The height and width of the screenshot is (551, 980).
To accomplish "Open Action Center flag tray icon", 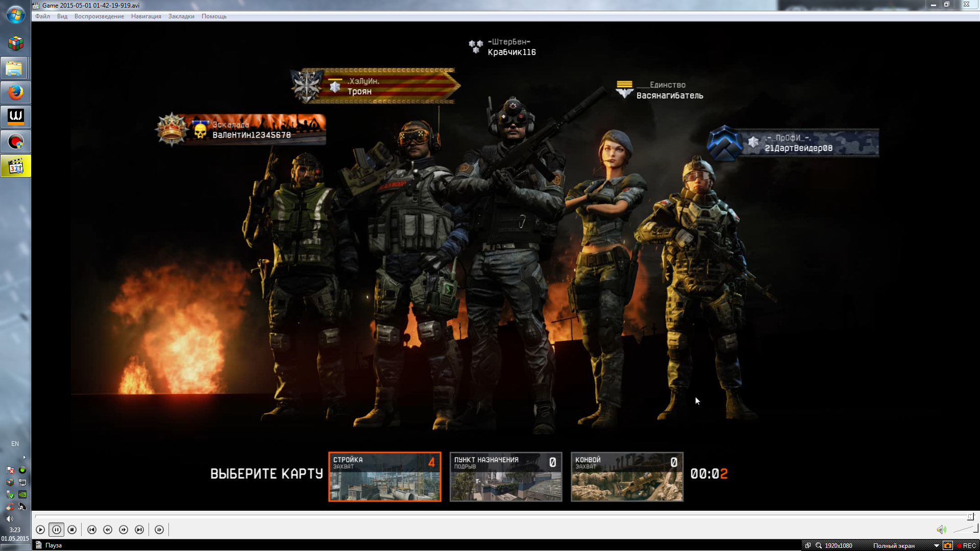I will [10, 470].
